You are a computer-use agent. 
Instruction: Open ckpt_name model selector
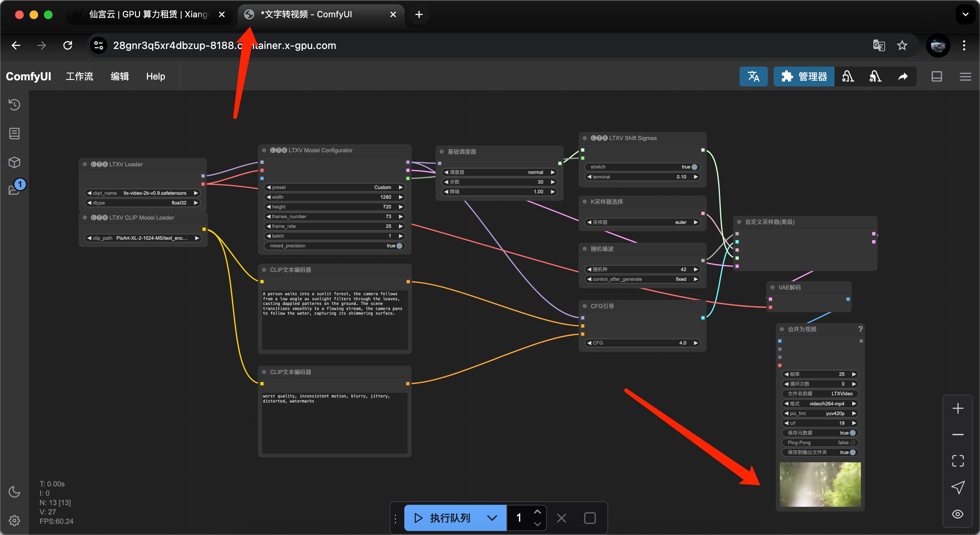pyautogui.click(x=143, y=193)
